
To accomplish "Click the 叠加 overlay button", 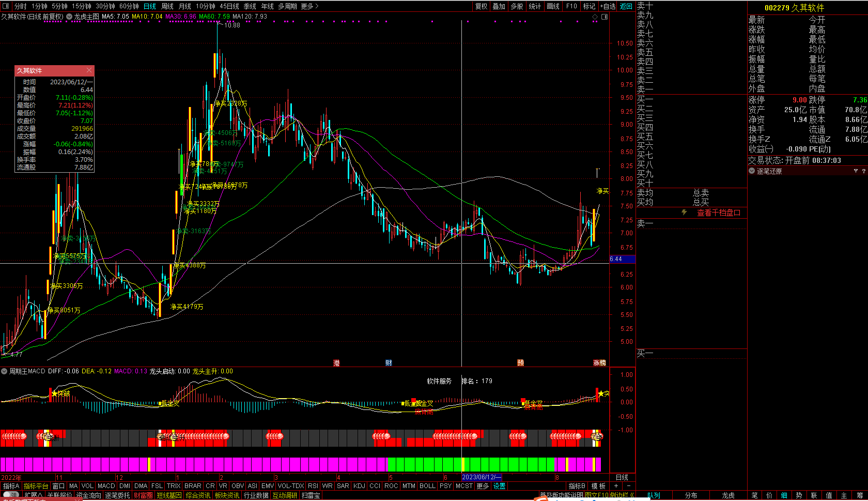I will [499, 6].
